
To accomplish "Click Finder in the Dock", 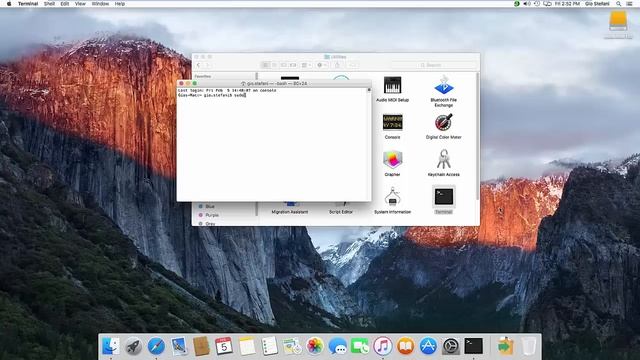I will (111, 346).
